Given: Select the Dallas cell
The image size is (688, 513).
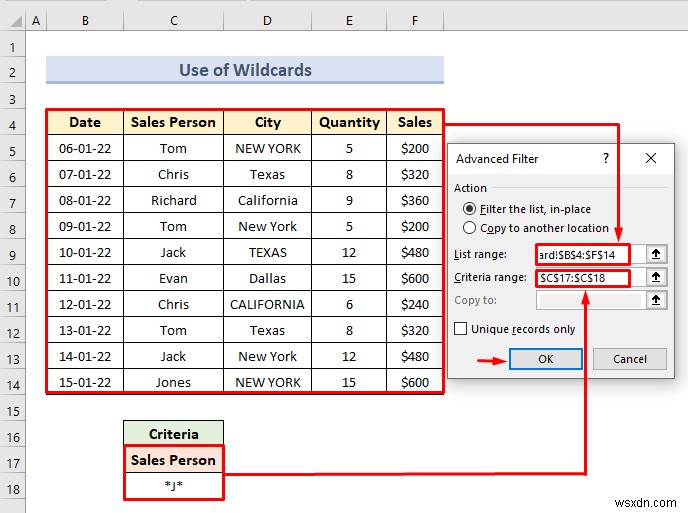Looking at the screenshot, I should (x=268, y=278).
